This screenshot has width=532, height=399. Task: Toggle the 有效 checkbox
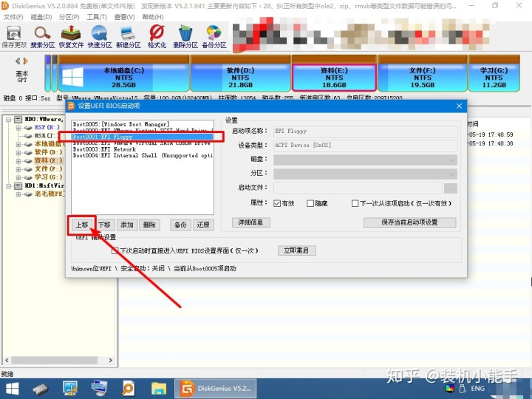point(277,203)
